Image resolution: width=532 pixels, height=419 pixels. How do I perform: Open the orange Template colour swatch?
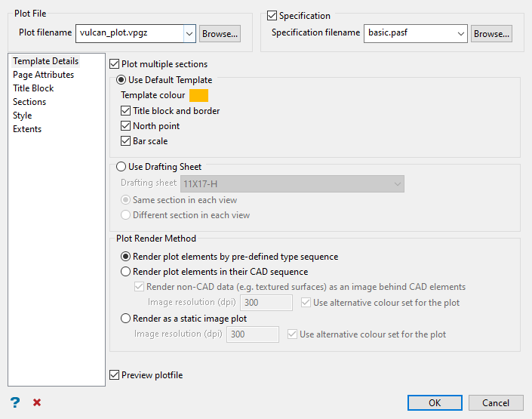click(x=198, y=95)
